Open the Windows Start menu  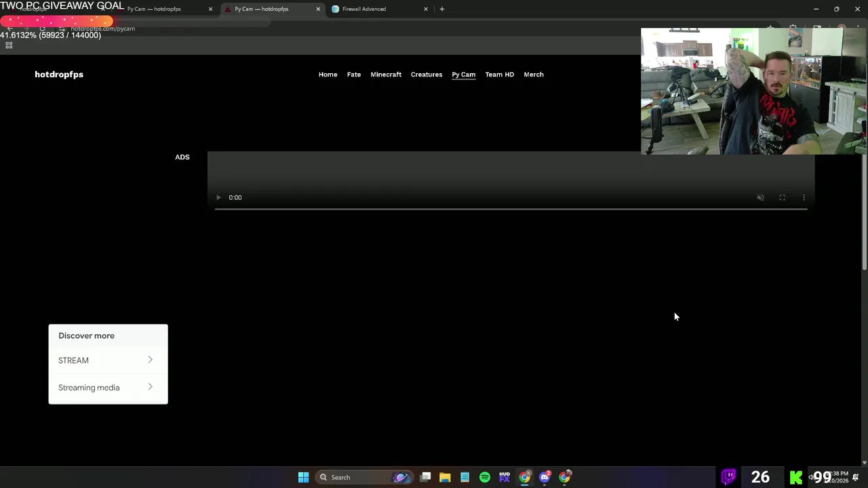pyautogui.click(x=304, y=477)
